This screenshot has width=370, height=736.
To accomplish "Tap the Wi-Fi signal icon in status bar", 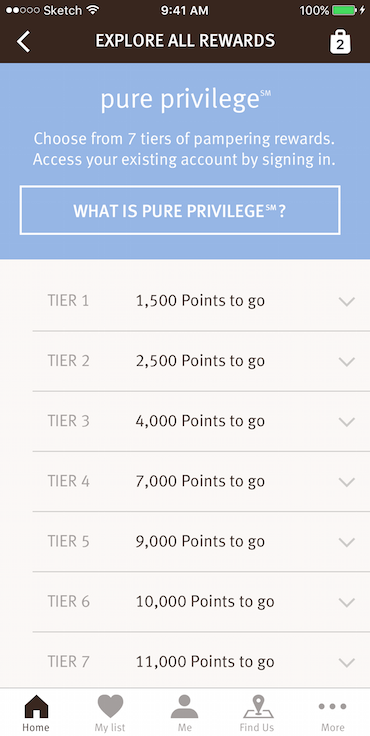I will (93, 10).
